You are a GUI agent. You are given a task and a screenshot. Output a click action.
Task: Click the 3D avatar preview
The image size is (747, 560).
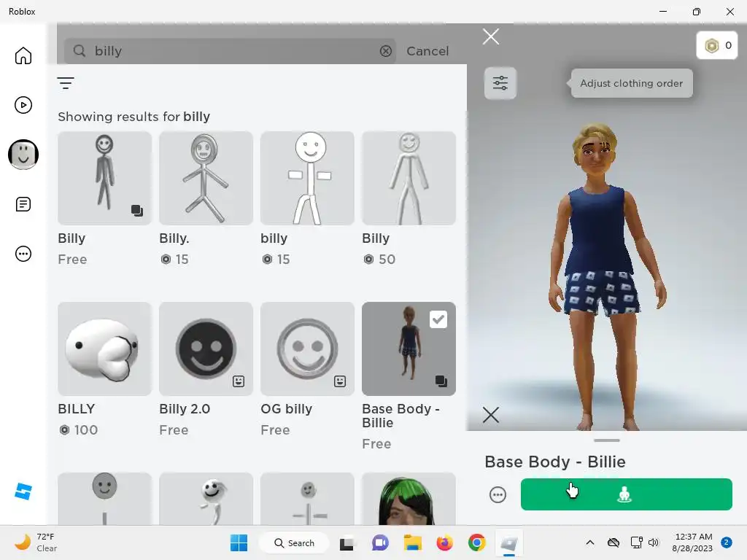[x=606, y=276]
